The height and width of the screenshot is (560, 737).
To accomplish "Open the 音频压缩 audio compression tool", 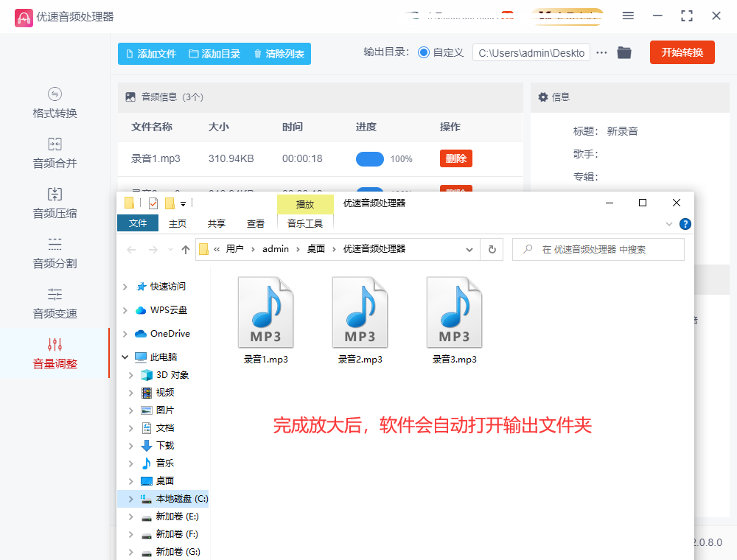I will click(x=55, y=203).
